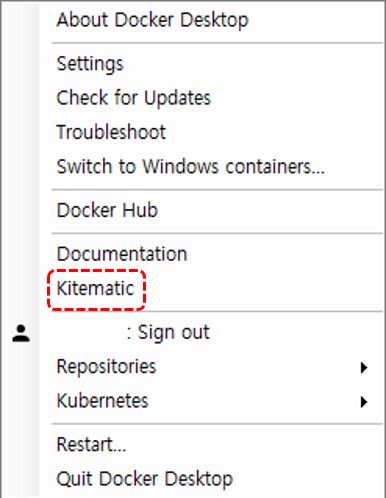Image resolution: width=386 pixels, height=498 pixels.
Task: Choose Switch to Windows containers
Action: click(190, 166)
